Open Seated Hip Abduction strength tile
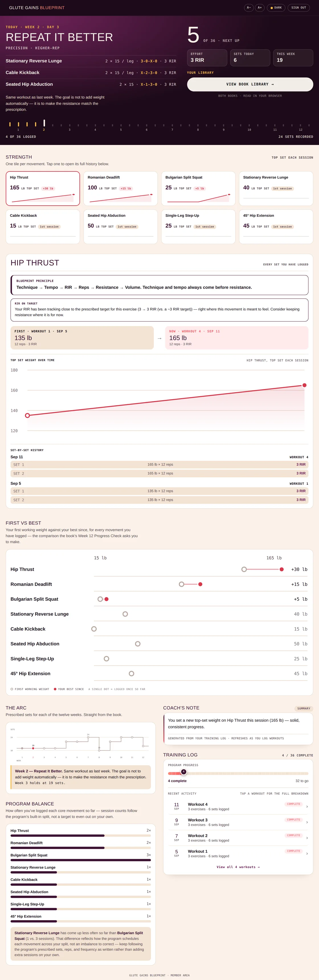This screenshot has height=980, width=319. point(120,226)
